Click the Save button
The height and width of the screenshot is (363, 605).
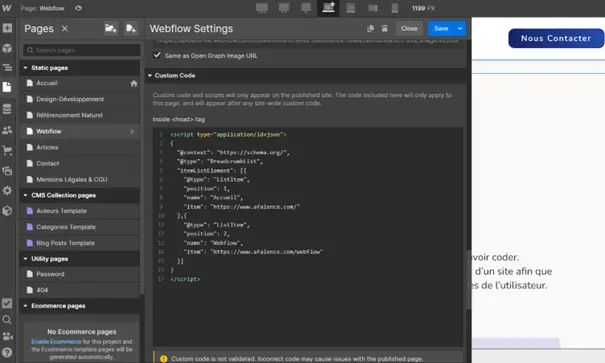[x=441, y=29]
